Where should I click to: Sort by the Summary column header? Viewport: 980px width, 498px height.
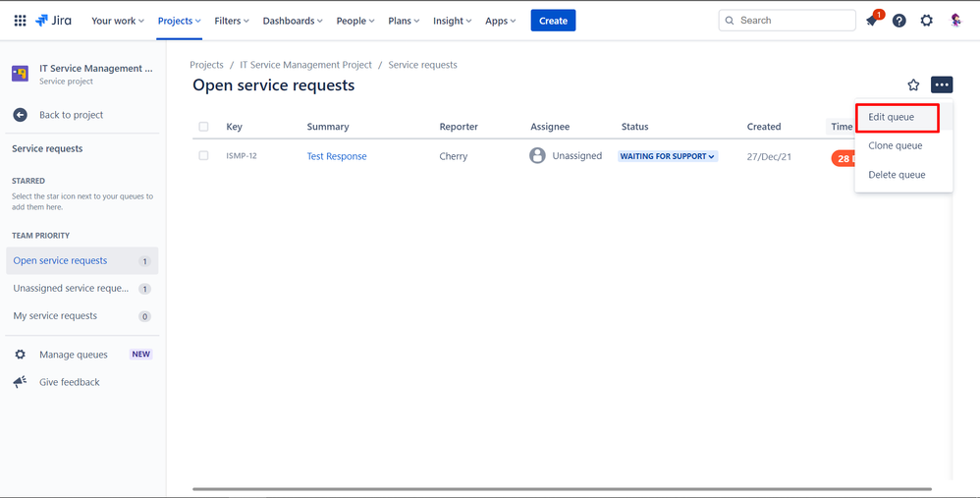[328, 127]
